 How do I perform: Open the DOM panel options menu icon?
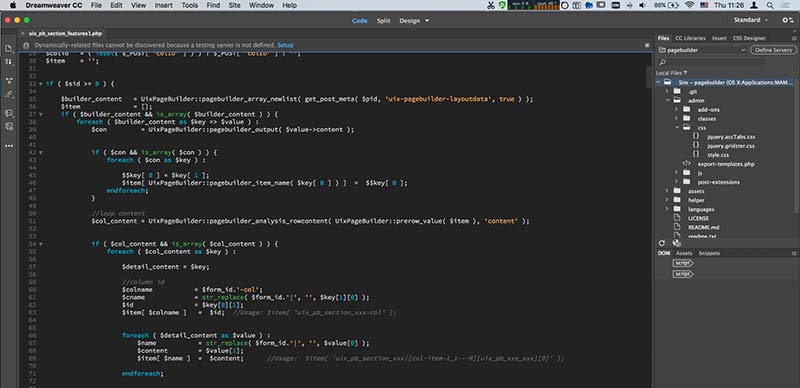coord(794,253)
